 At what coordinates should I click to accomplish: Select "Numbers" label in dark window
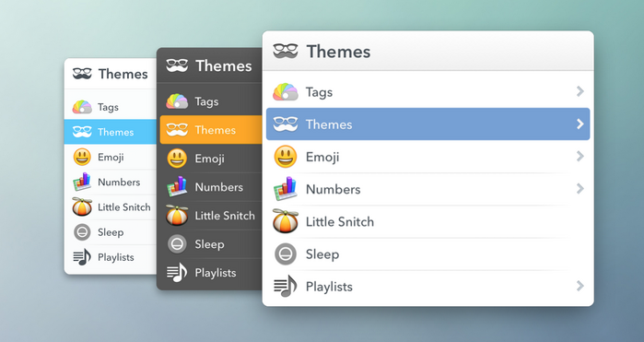[x=219, y=187]
